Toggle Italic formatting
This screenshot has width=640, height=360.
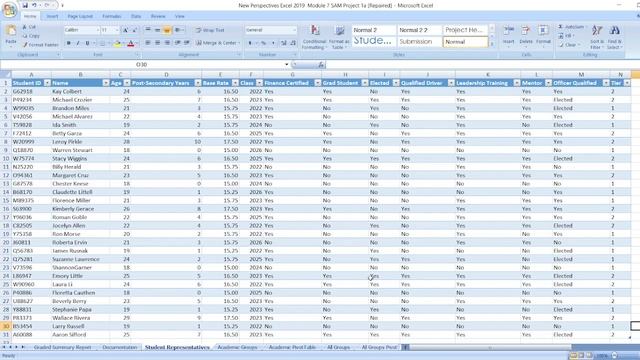(x=78, y=43)
